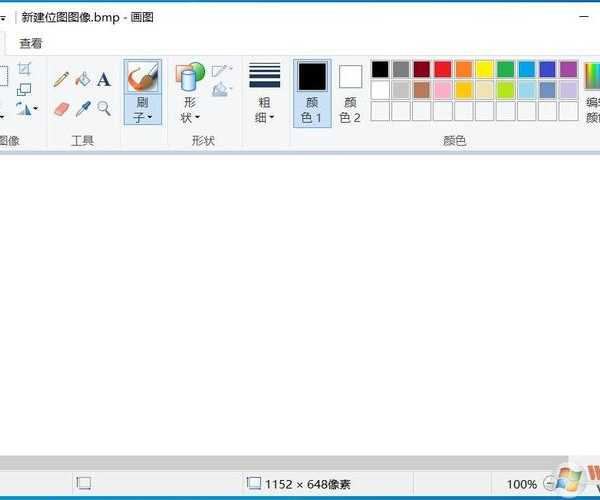Click the white drawing canvas

(x=300, y=305)
